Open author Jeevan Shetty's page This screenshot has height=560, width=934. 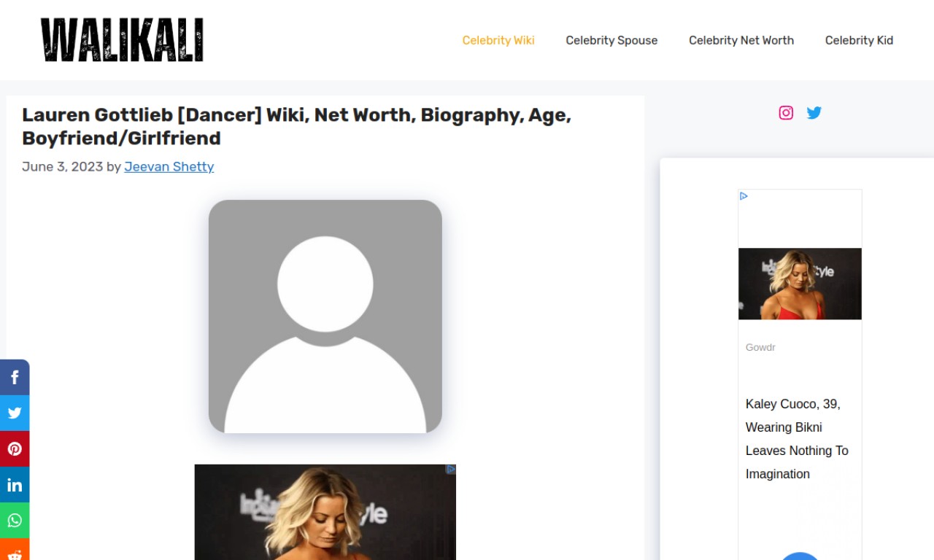pyautogui.click(x=169, y=166)
